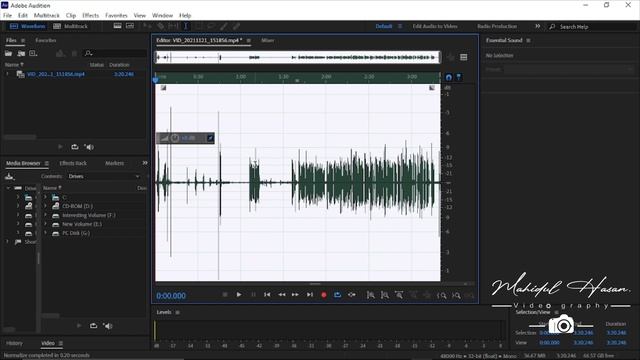Switch to Waveform view
640x360 pixels.
(x=28, y=26)
